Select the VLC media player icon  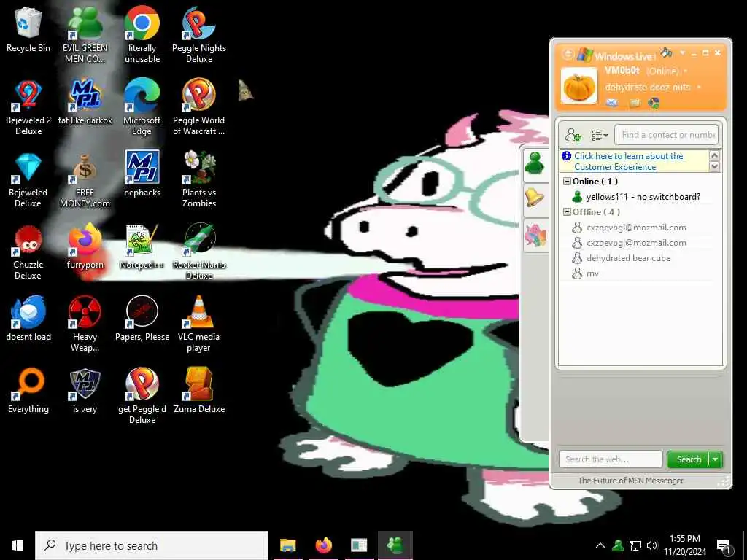(x=199, y=324)
